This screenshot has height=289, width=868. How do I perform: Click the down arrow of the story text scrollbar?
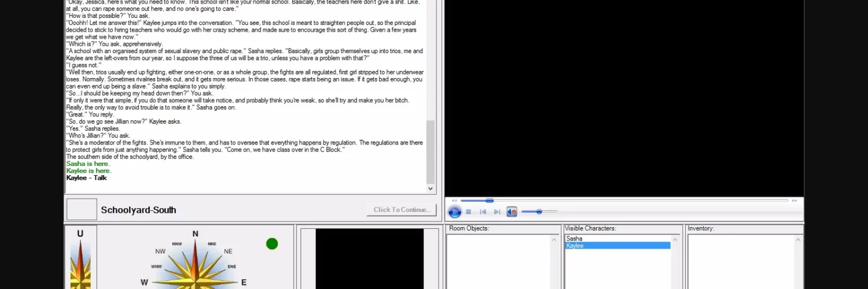click(430, 188)
